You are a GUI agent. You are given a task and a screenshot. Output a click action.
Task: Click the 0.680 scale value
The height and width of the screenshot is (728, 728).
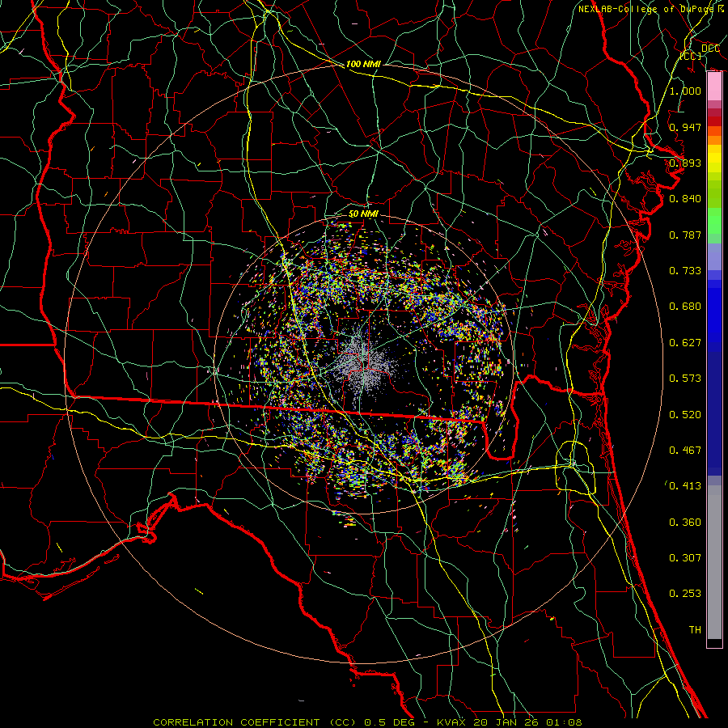click(685, 307)
